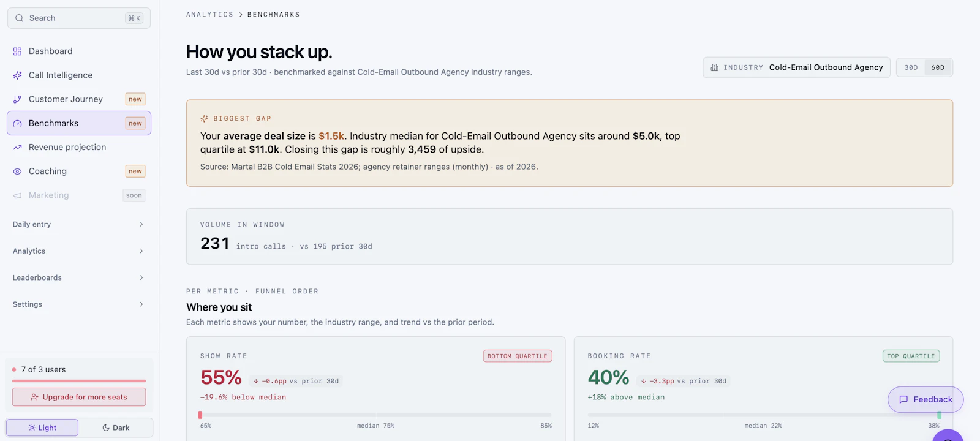Click the ⌘K shortcut badge in search

tap(134, 18)
